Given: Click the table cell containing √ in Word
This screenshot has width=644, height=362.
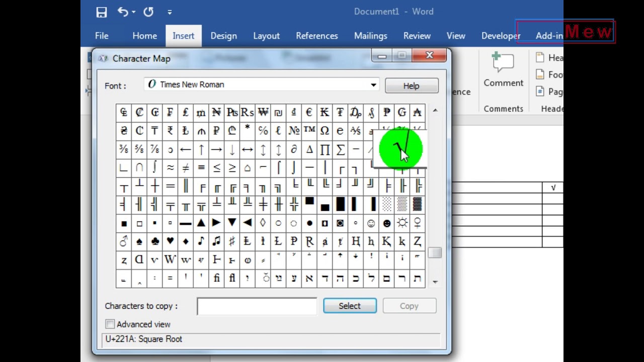Looking at the screenshot, I should pyautogui.click(x=552, y=188).
